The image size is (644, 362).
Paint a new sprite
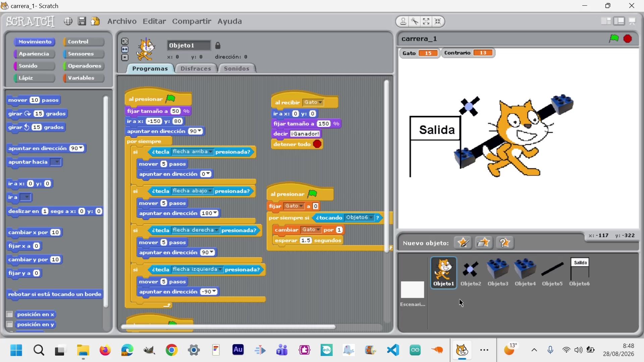(x=463, y=242)
